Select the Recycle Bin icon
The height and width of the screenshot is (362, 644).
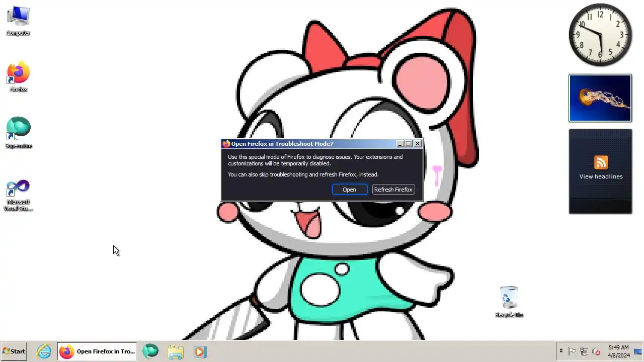(509, 302)
